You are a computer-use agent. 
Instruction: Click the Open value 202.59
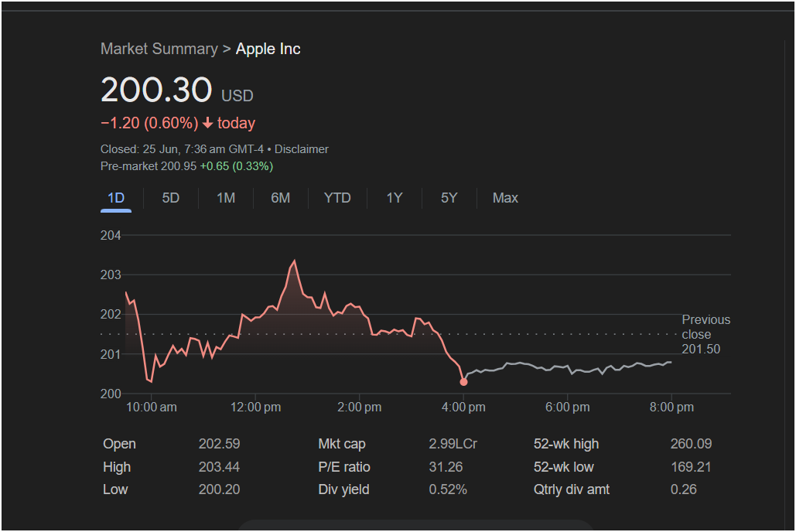(220, 444)
